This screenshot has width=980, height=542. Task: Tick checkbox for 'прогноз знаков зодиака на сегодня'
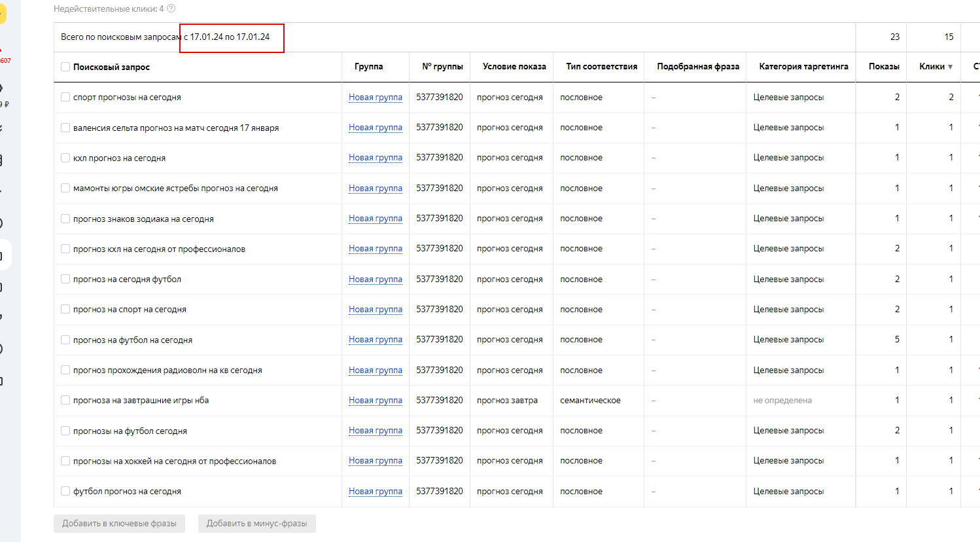[x=65, y=219]
